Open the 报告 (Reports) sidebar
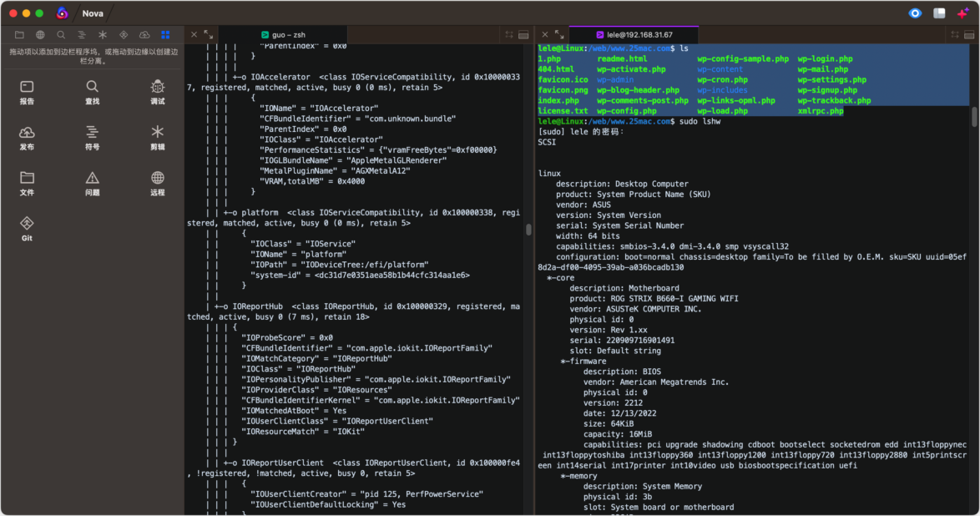The image size is (980, 516). click(x=27, y=92)
